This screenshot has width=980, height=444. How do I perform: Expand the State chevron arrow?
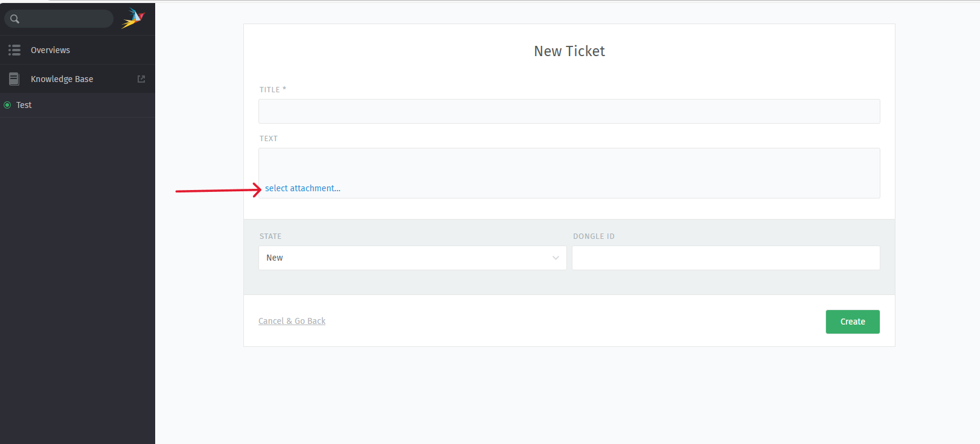[x=556, y=258]
